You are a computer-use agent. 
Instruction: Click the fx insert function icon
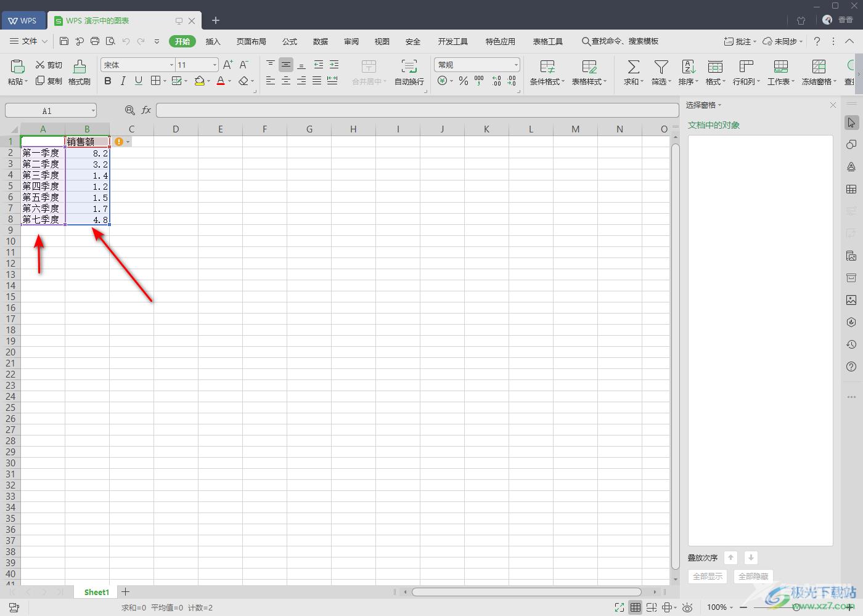click(146, 110)
